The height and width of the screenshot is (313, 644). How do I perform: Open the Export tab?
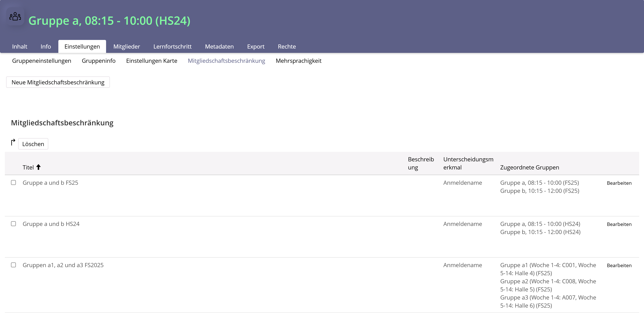click(256, 46)
